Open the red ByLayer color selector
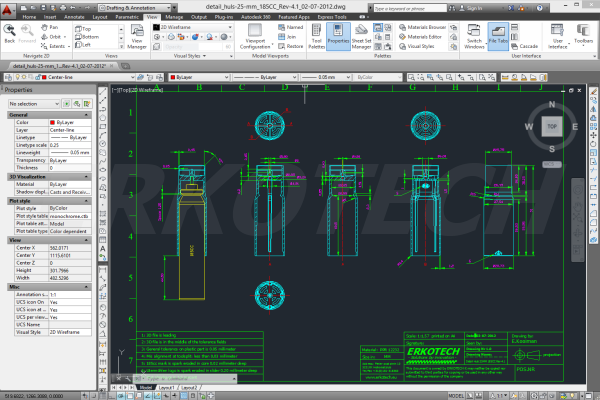Image resolution: width=600 pixels, height=400 pixels. (x=195, y=76)
